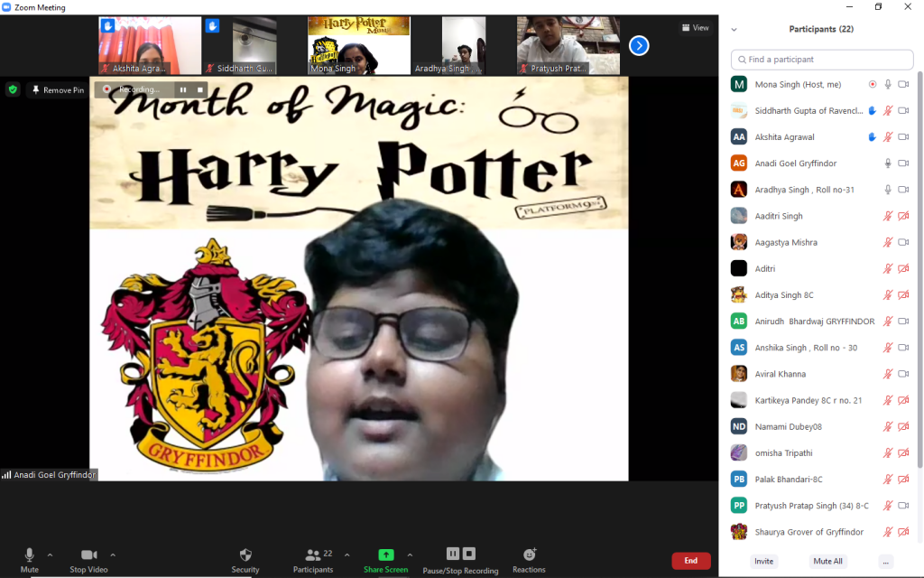Collapse the Participants panel header chevron
924x578 pixels.
735,30
